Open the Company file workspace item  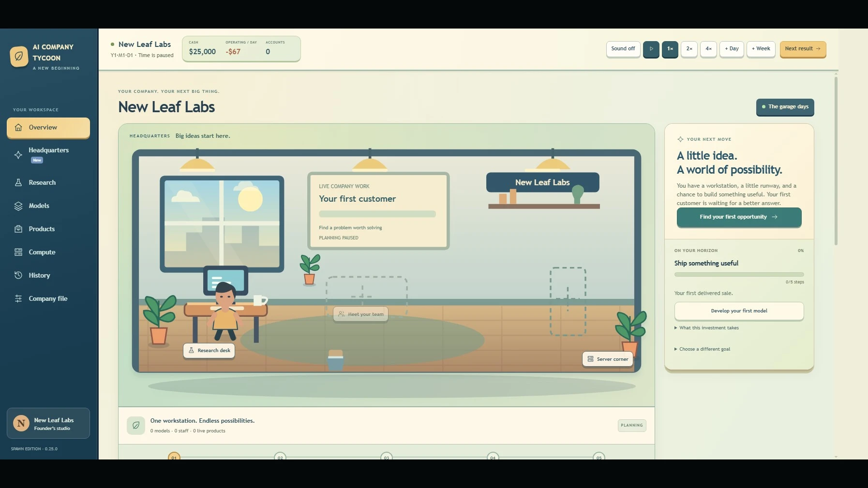[x=48, y=299]
